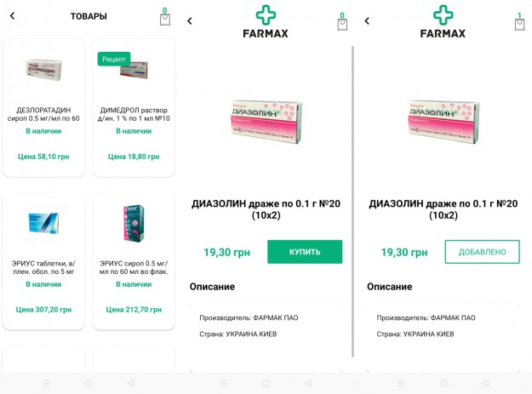The width and height of the screenshot is (532, 394).
Task: Open cart icon on ТОВАРЫ screen
Action: point(165,17)
